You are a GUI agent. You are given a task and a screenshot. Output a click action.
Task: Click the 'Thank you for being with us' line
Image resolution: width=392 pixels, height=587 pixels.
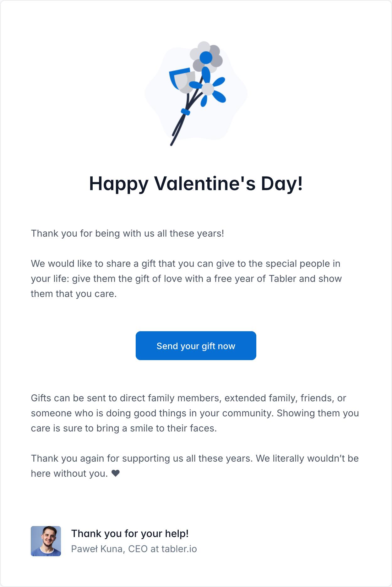(127, 233)
